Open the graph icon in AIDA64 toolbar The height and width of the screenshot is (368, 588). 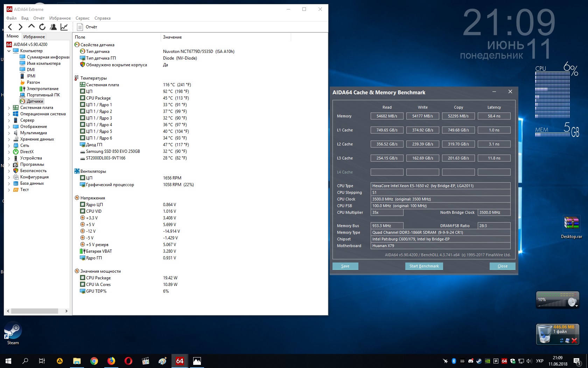pos(64,27)
